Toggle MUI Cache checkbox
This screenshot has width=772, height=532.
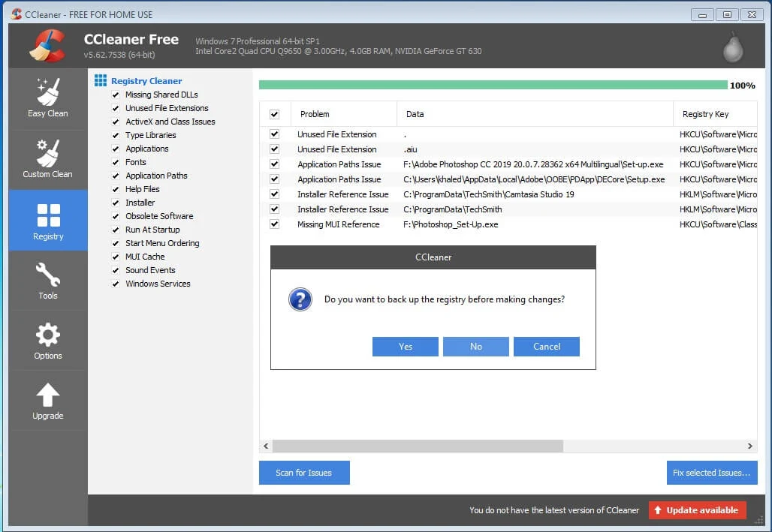[116, 257]
